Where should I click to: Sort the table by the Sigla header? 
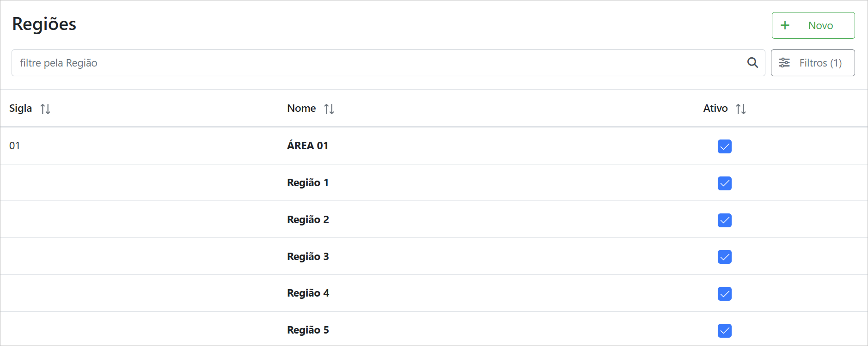coord(21,109)
